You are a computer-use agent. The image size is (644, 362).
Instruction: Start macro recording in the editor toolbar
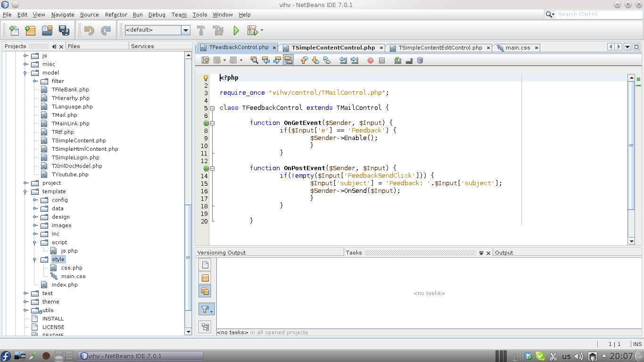(370, 60)
